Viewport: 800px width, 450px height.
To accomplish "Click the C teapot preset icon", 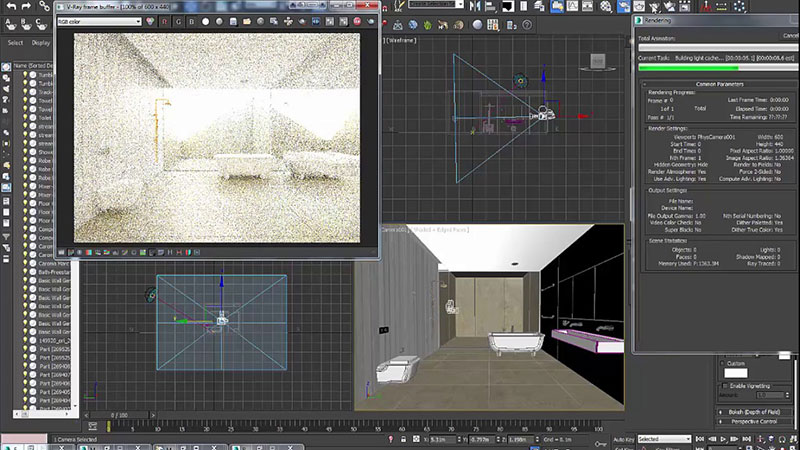I will (41, 24).
